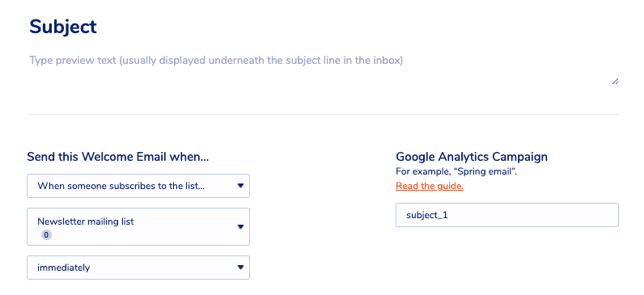Click the Google Analytics campaign input box
The width and height of the screenshot is (644, 295).
pyautogui.click(x=507, y=215)
